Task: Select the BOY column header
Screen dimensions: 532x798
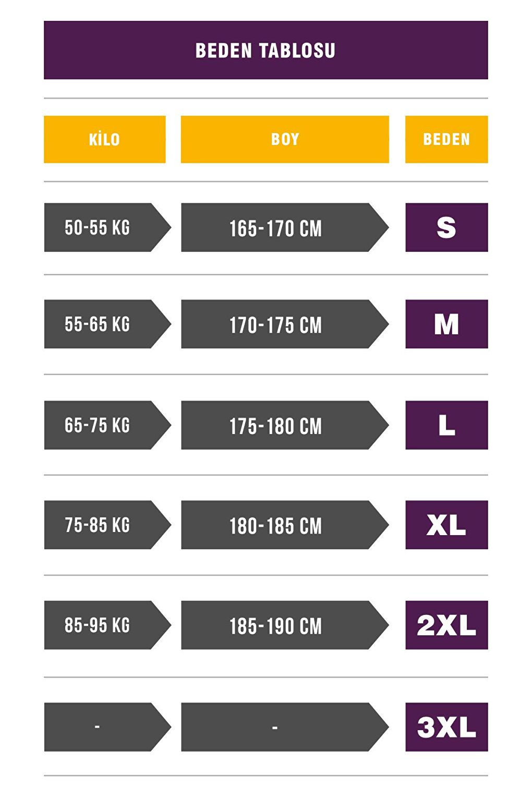Action: point(285,139)
